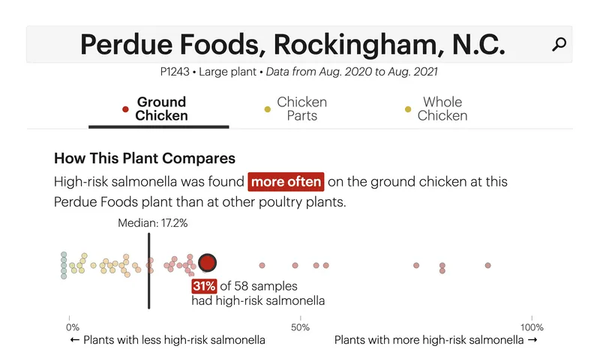Click the left arrow before "Plants with less"

74,340
